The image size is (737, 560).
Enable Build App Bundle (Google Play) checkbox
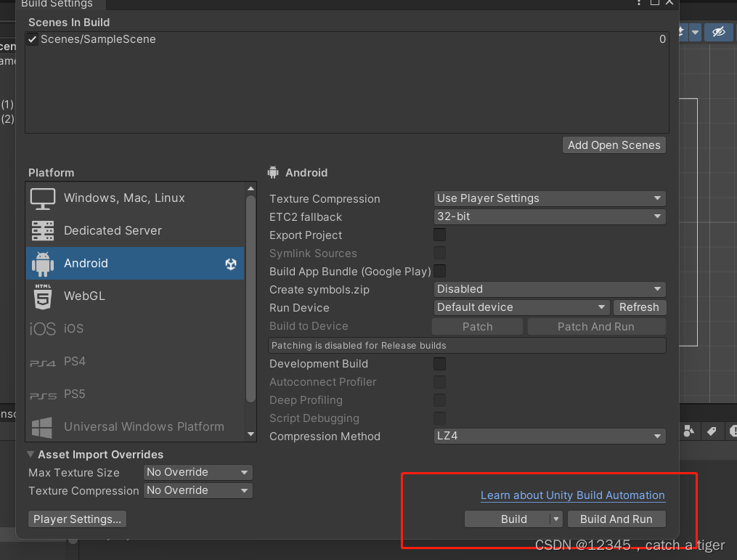439,271
